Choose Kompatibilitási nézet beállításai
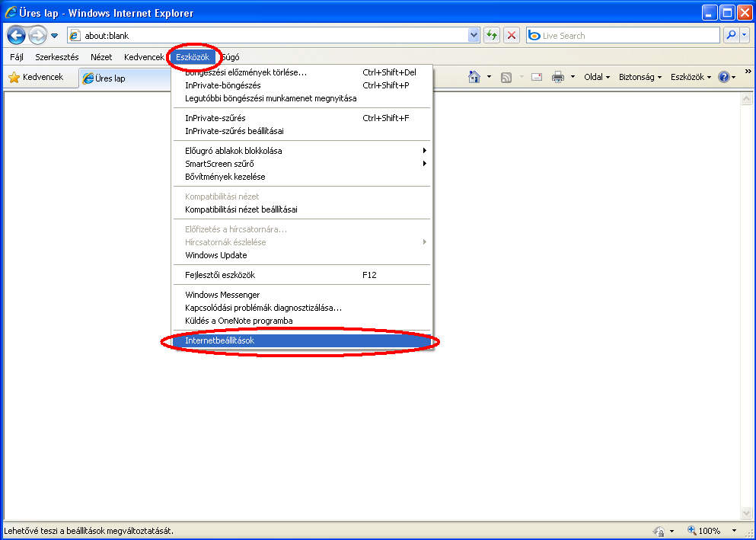Screen dimensions: 756x540 point(302,209)
